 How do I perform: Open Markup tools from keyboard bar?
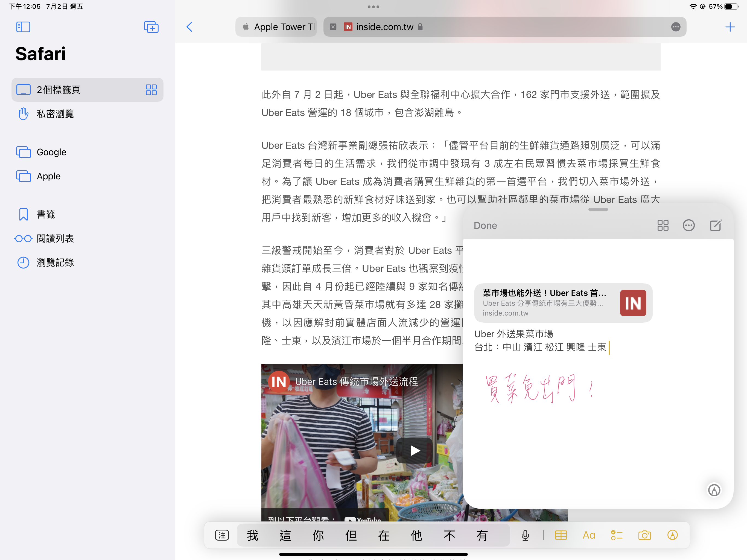tap(673, 535)
